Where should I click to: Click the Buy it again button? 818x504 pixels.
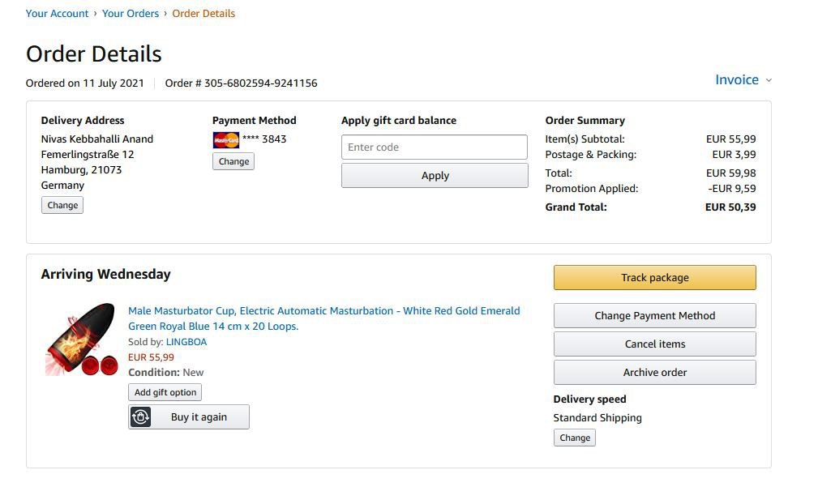click(199, 417)
